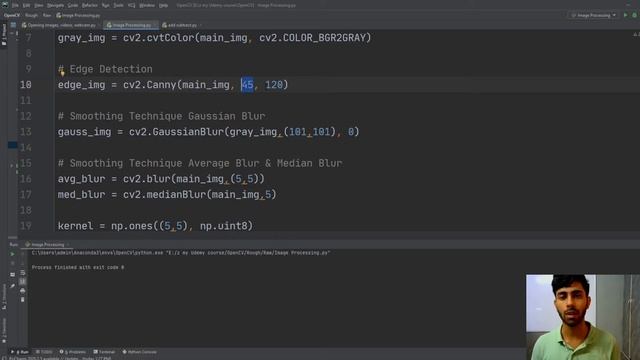Open the Terminal tool window tab
The height and width of the screenshot is (360, 640).
(104, 352)
